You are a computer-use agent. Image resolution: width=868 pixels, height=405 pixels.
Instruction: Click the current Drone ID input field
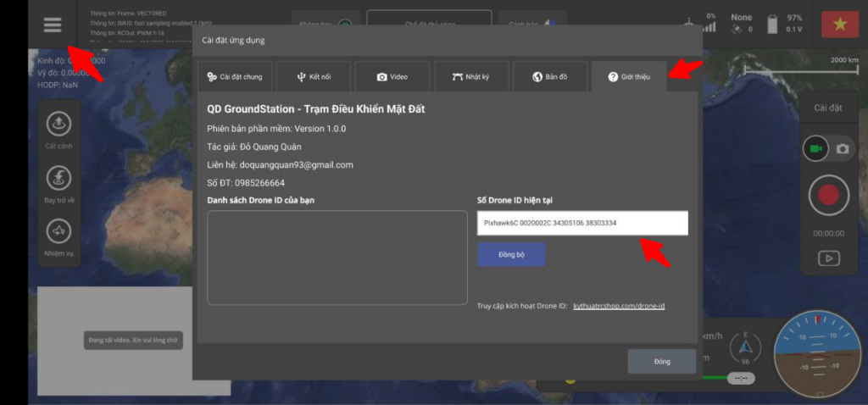pyautogui.click(x=583, y=223)
